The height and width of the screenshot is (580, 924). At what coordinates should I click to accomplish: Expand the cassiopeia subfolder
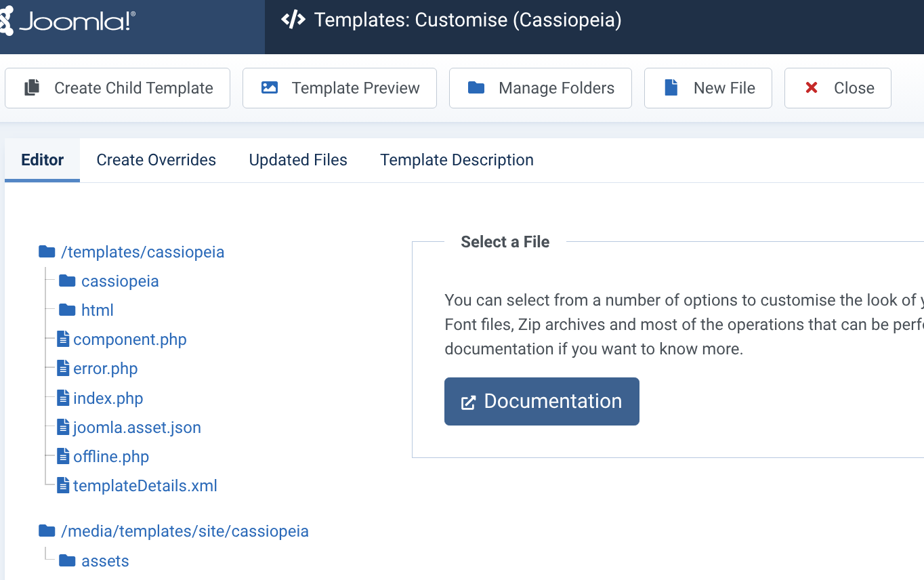tap(119, 281)
